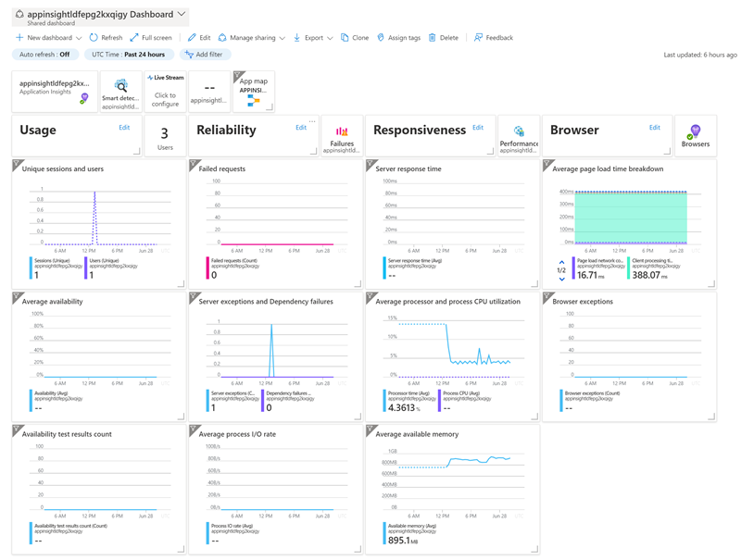The image size is (741, 560).
Task: Click the 16.71 ms page load value
Action: [591, 275]
